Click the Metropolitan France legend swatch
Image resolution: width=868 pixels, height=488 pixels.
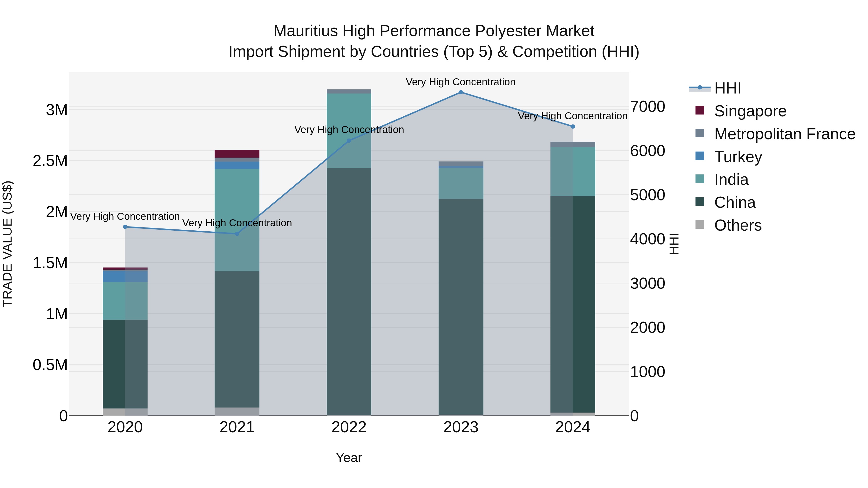pos(700,133)
